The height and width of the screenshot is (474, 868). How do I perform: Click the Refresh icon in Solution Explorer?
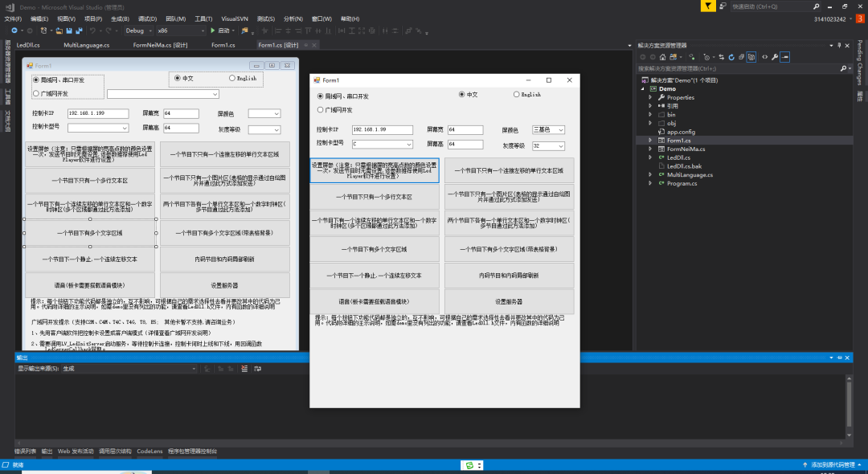731,57
